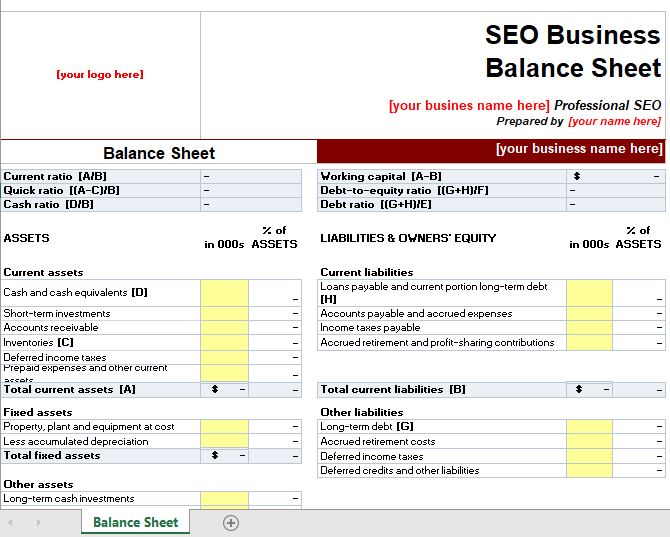
Task: Click yellow input for Long-term debt [G]
Action: click(589, 426)
